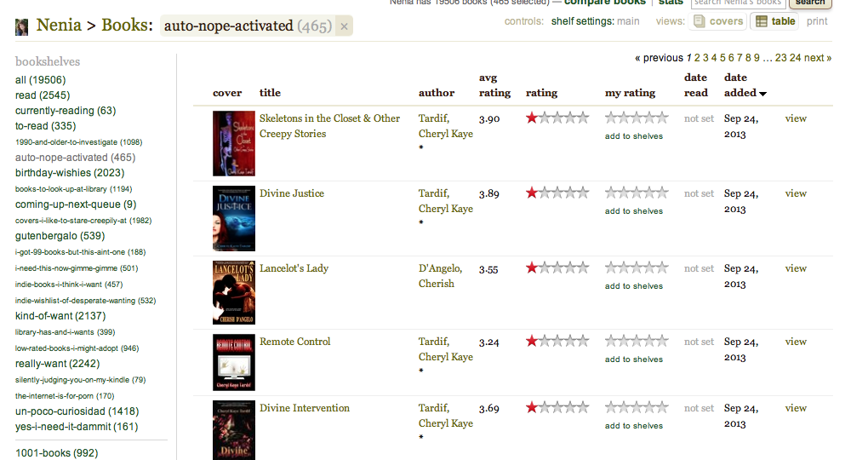Click the Lancelot's Lady cover image
The width and height of the screenshot is (868, 460).
coord(233,292)
